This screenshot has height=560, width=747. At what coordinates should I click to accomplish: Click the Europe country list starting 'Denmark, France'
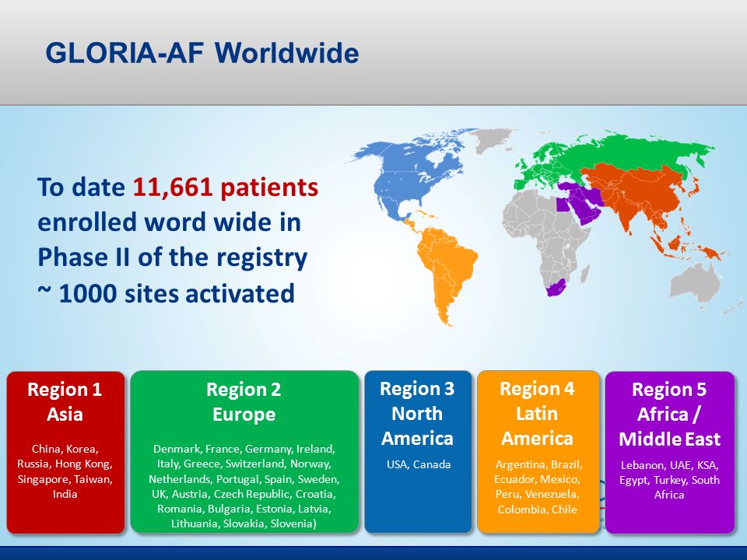point(244,485)
